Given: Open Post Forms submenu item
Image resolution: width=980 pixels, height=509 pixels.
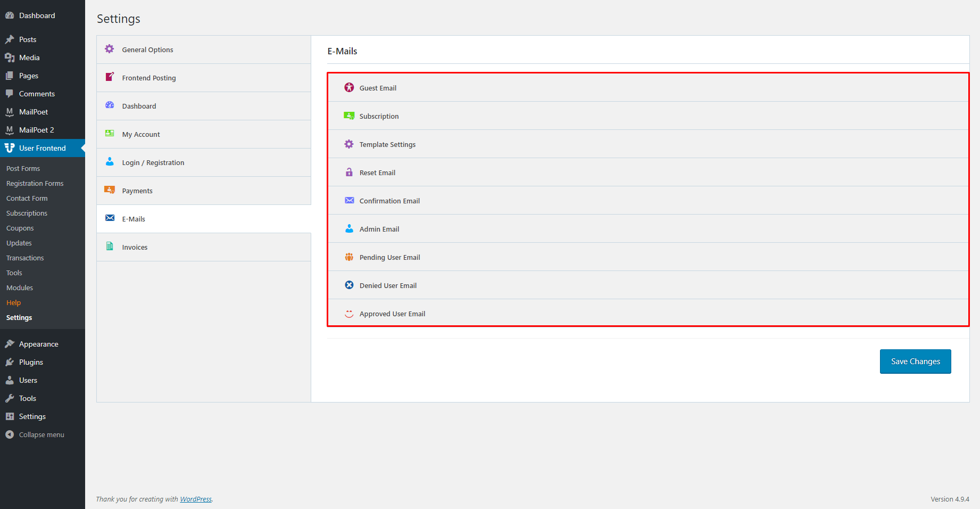Looking at the screenshot, I should pyautogui.click(x=23, y=168).
